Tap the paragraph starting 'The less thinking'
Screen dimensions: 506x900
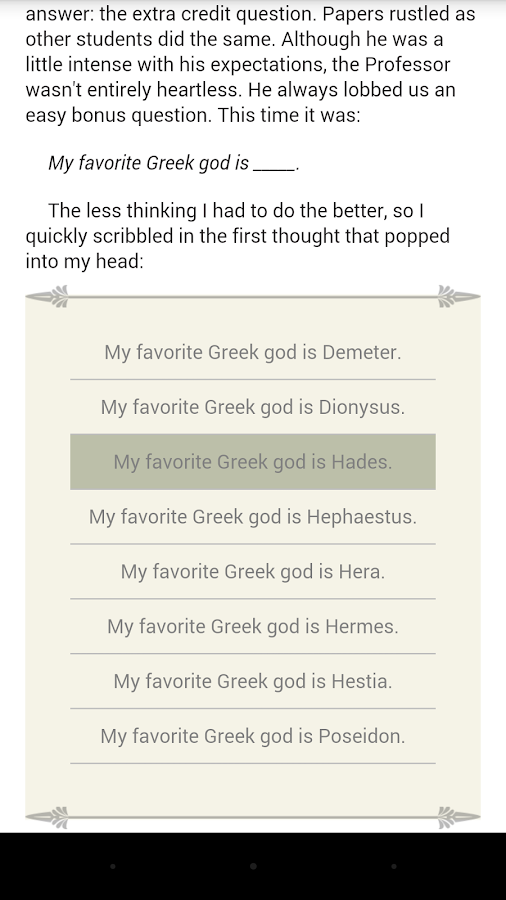click(238, 236)
